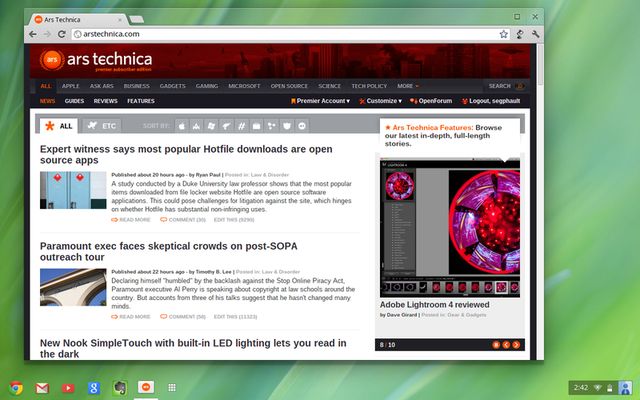The width and height of the screenshot is (640, 400).
Task: Open the APPLE section
Action: pyautogui.click(x=71, y=86)
